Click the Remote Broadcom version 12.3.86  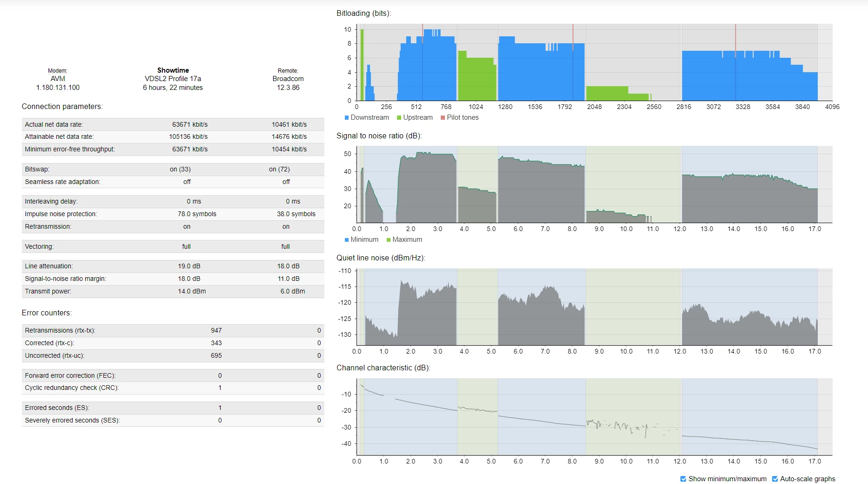pos(288,88)
